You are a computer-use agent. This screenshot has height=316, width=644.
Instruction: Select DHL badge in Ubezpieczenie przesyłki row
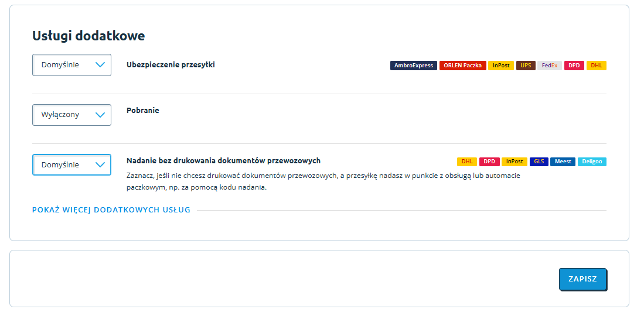point(596,66)
